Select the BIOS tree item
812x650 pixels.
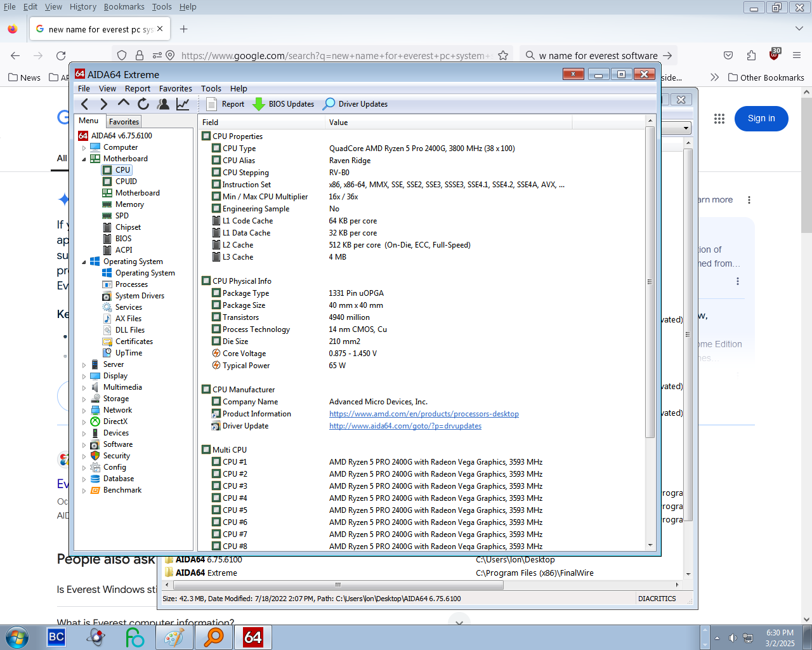pos(124,239)
